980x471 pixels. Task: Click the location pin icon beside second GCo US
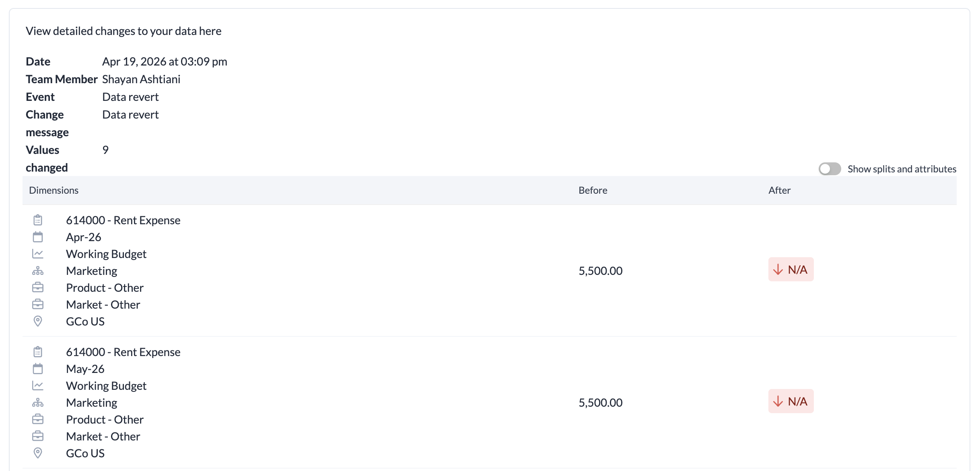[38, 453]
